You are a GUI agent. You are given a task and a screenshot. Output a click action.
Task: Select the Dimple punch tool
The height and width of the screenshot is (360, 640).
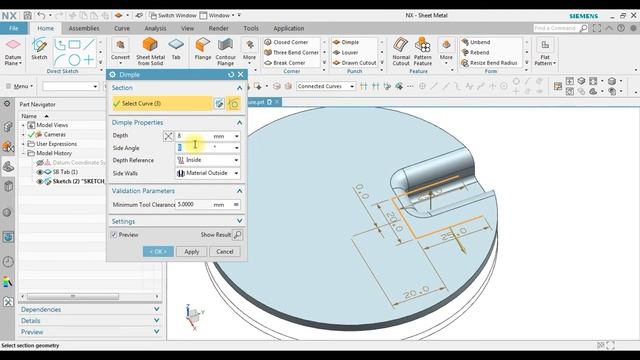pos(346,42)
